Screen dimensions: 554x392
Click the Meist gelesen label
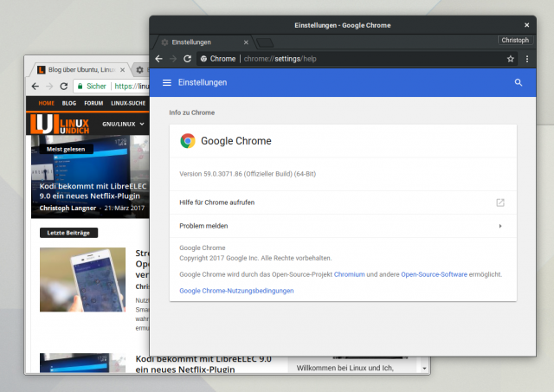tap(66, 149)
